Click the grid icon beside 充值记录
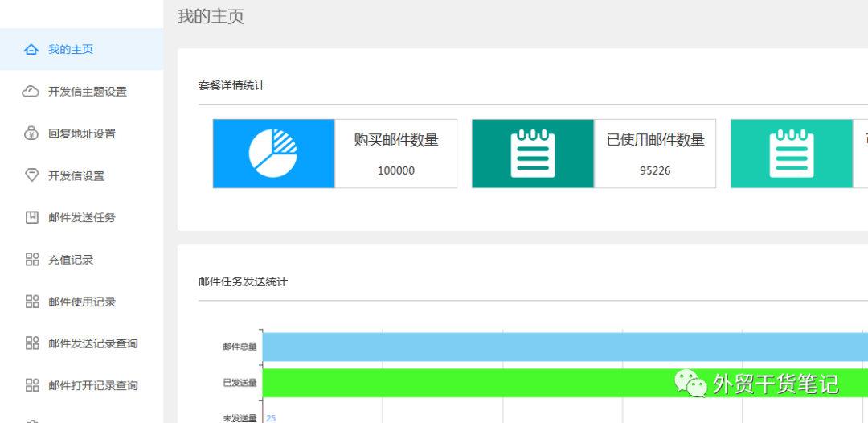868x423 pixels. [x=32, y=260]
